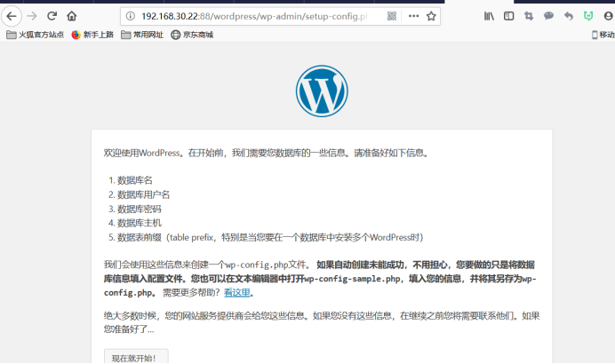Follow the 看这里 help link
615x364 pixels.
(237, 293)
